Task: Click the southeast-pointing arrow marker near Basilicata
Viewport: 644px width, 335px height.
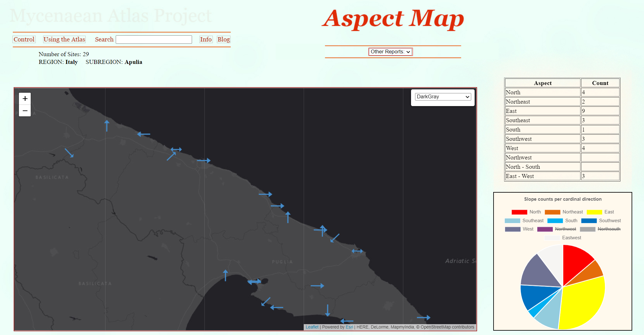Action: (69, 153)
